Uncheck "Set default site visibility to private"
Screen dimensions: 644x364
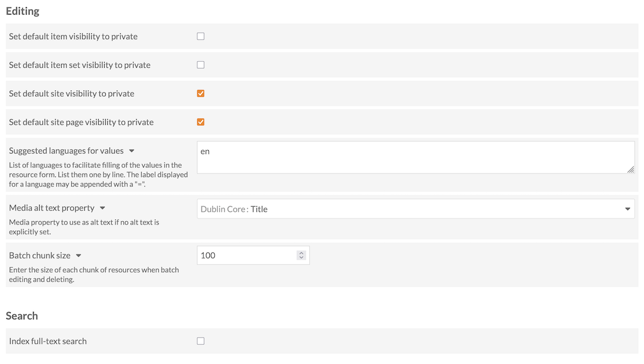point(200,93)
